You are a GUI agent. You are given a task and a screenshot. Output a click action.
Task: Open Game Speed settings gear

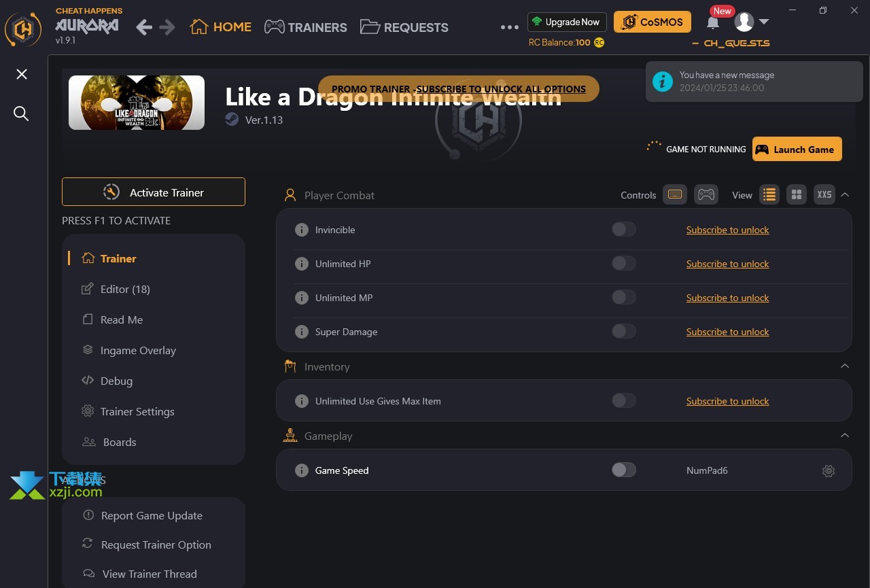coord(829,470)
